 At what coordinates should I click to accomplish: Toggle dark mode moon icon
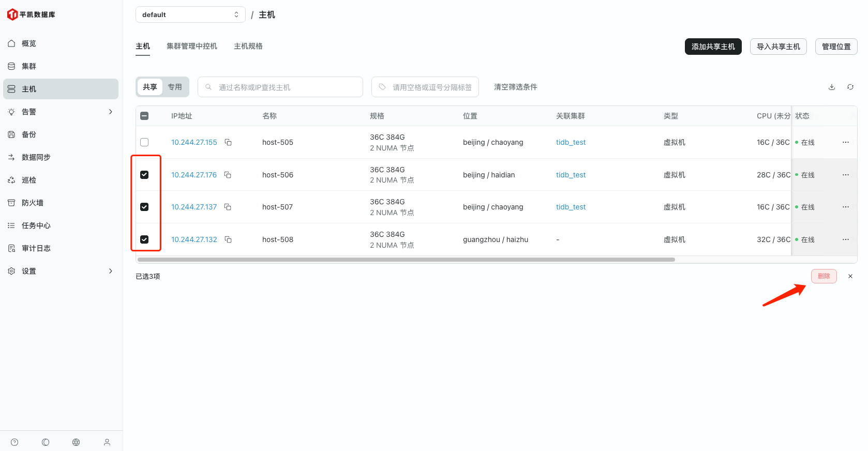pos(46,442)
